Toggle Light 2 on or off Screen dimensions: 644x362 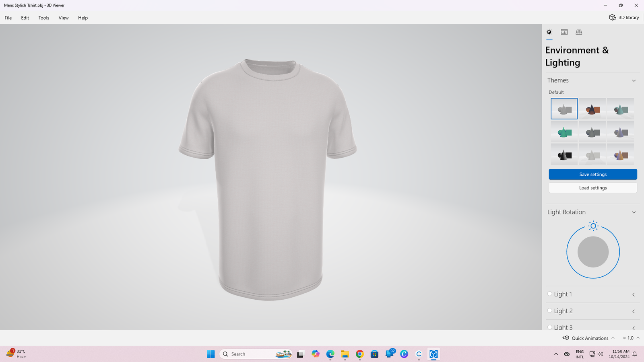(550, 311)
